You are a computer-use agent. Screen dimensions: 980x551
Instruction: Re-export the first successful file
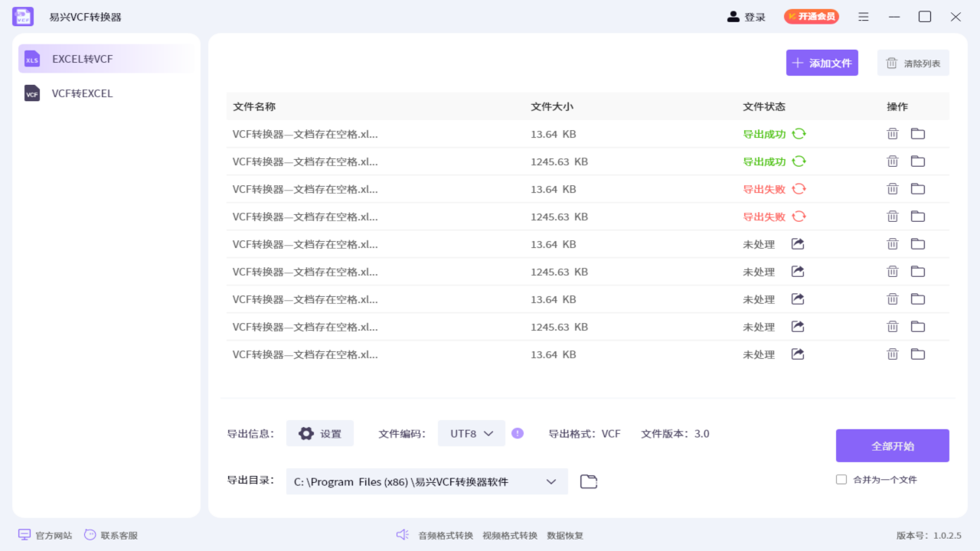click(x=799, y=133)
